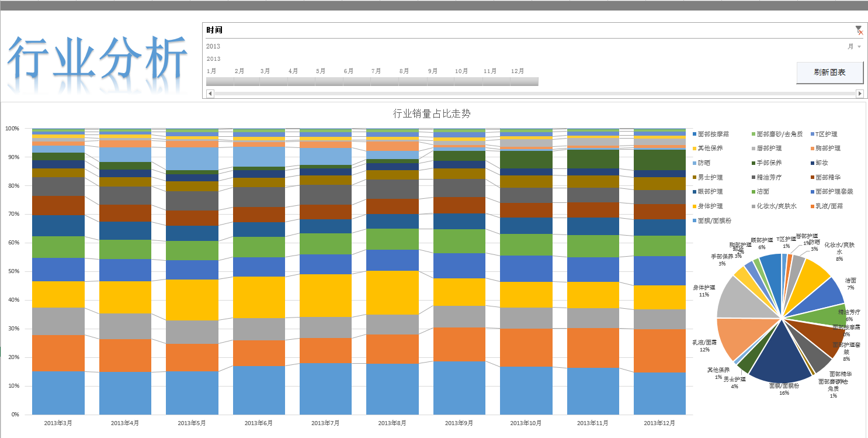Select the 1月 segment on the timeline

pyautogui.click(x=219, y=81)
